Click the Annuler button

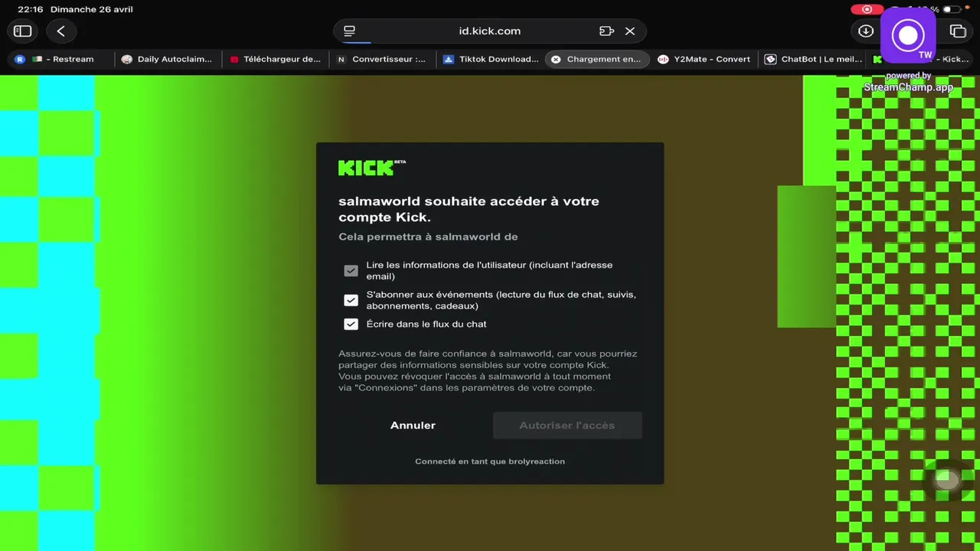click(413, 425)
